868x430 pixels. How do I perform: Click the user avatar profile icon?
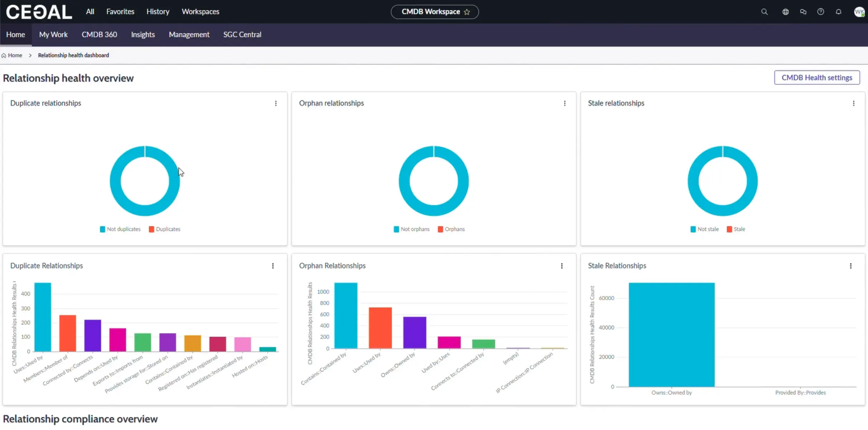tap(859, 12)
